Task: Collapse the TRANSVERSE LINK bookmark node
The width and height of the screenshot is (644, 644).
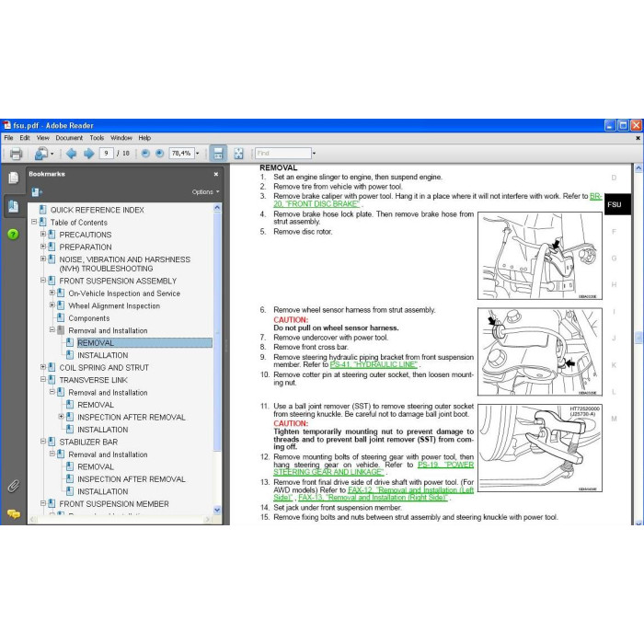Action: (x=42, y=379)
